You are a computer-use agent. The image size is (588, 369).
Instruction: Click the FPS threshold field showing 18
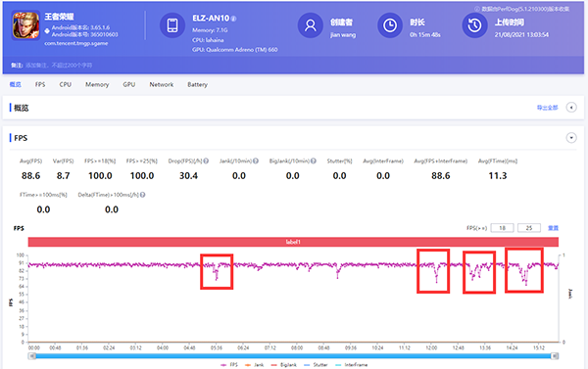point(502,228)
